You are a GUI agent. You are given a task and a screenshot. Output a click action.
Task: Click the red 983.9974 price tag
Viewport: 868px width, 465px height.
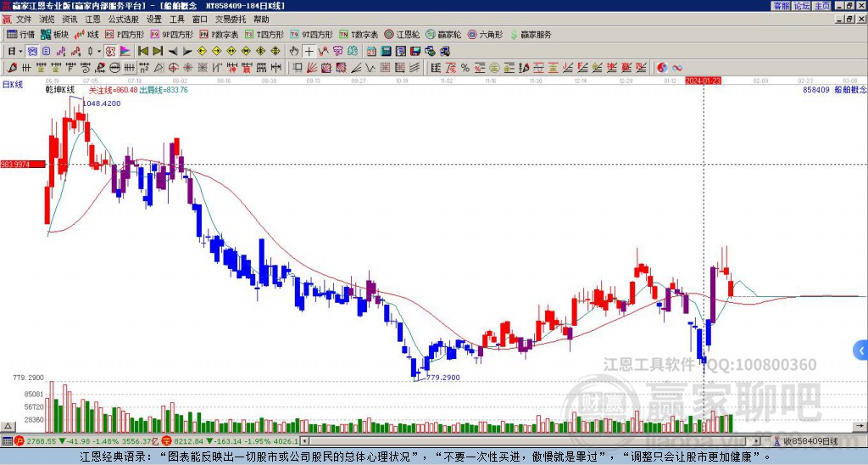coord(23,164)
